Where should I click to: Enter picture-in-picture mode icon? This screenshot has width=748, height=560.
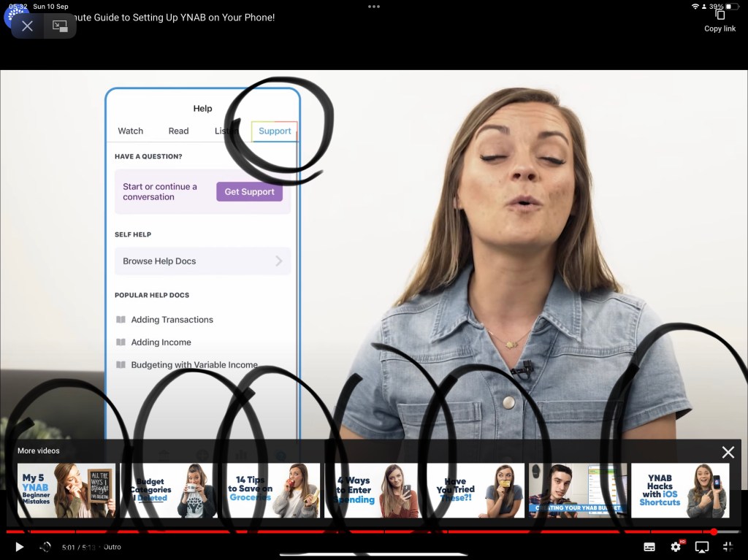(60, 26)
